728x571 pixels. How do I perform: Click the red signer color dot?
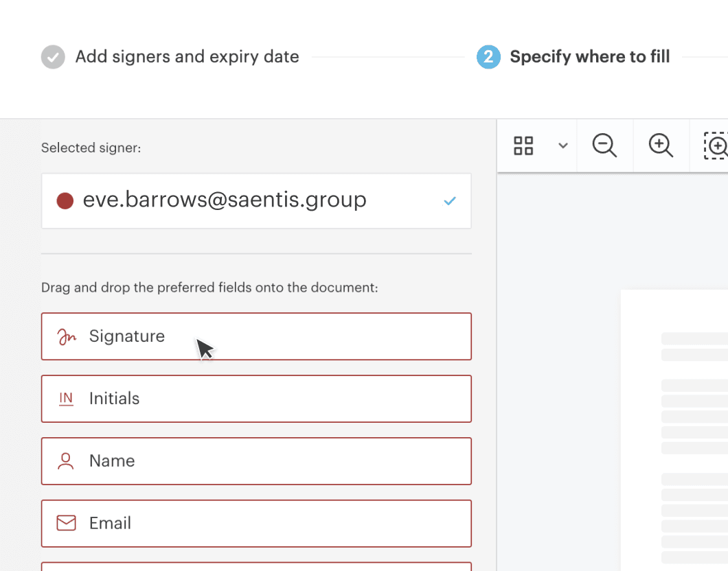click(65, 200)
